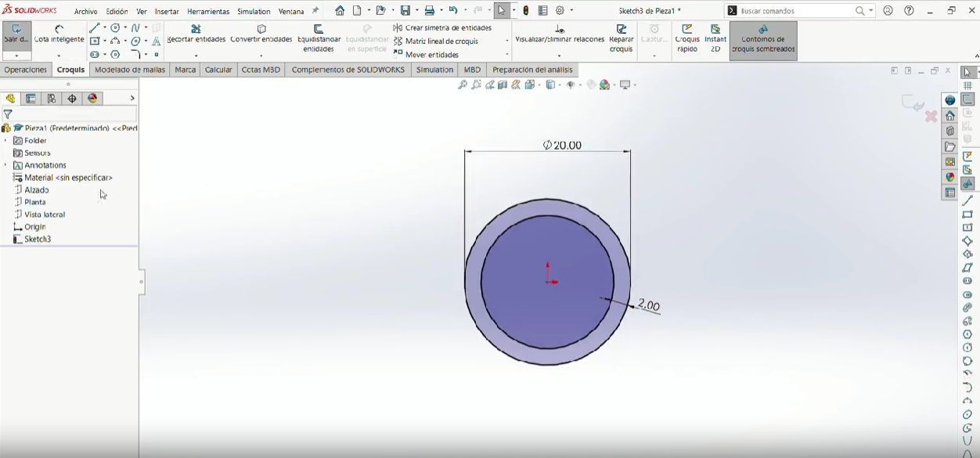
Task: Select the Rectangle sketch tool in ribbon
Action: click(94, 41)
